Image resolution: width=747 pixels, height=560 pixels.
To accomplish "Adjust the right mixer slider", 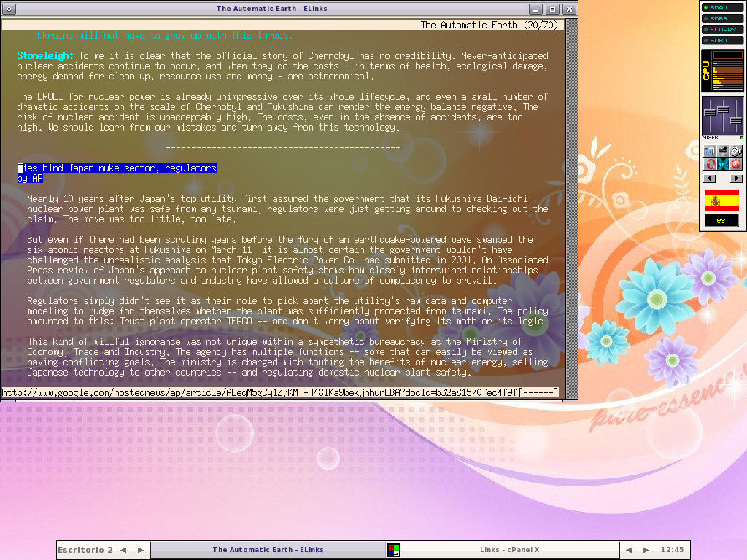I will [x=736, y=120].
